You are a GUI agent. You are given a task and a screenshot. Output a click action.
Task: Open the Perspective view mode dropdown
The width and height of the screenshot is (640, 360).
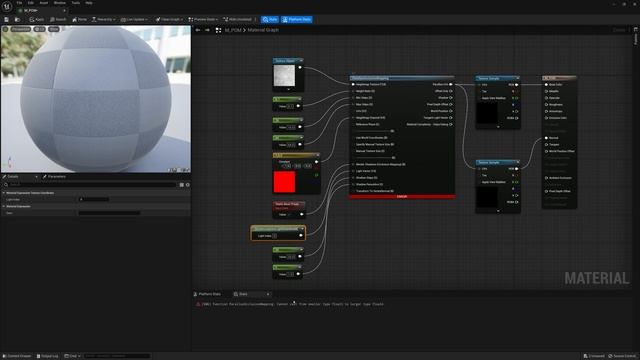pos(21,29)
